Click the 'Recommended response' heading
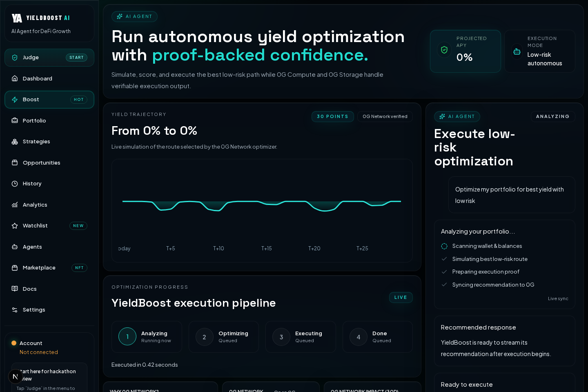The width and height of the screenshot is (588, 392). click(478, 327)
